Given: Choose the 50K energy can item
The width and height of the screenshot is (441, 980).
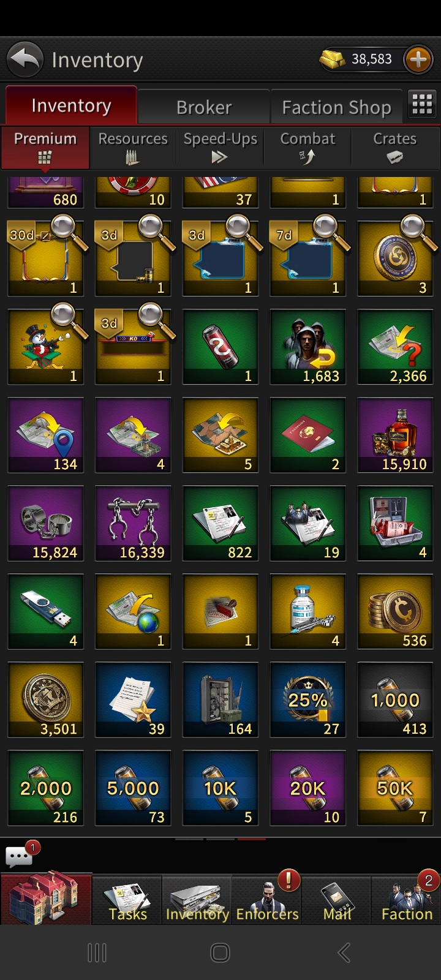Looking at the screenshot, I should (395, 788).
